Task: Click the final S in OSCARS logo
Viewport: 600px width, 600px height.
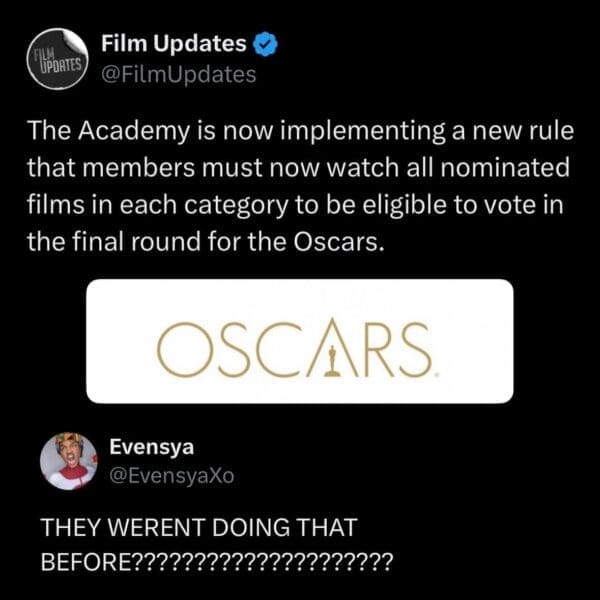Action: click(415, 349)
